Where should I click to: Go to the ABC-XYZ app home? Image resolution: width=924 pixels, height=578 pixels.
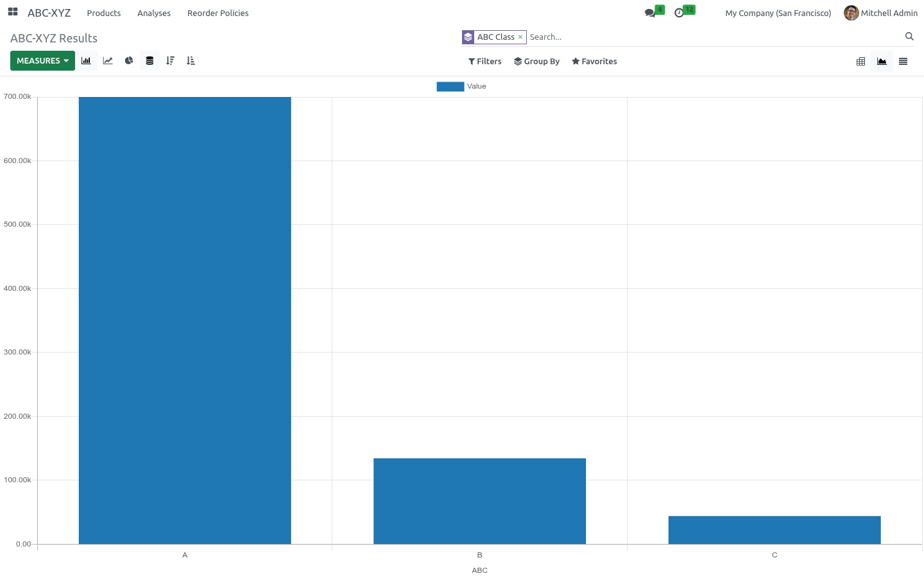tap(49, 13)
